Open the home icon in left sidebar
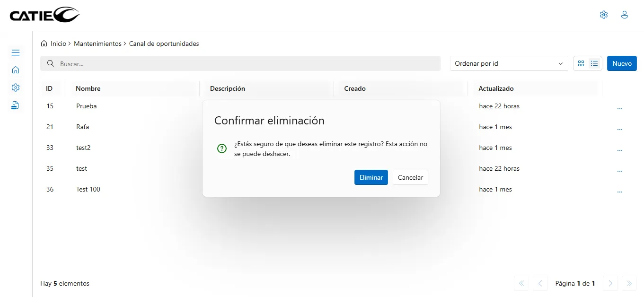644x297 pixels. coord(16,70)
